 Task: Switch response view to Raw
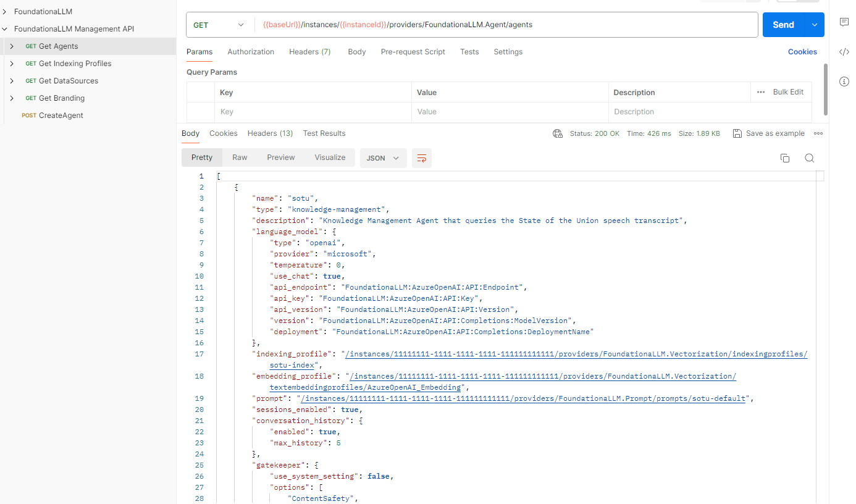pyautogui.click(x=240, y=157)
